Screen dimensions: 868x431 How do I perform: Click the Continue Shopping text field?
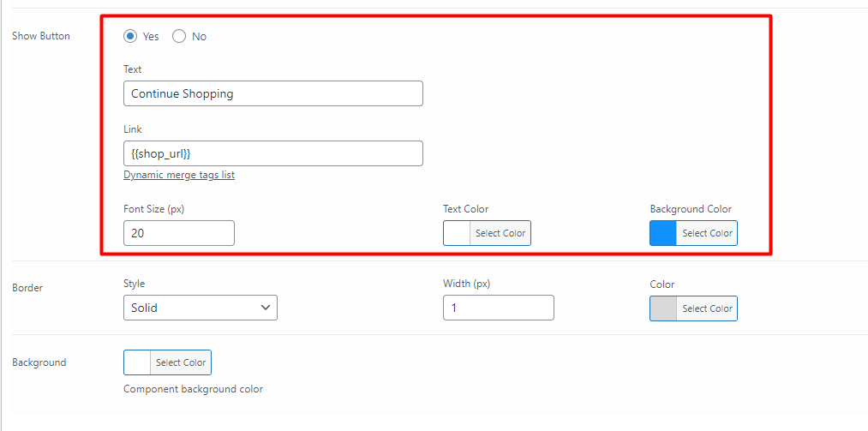click(x=273, y=93)
